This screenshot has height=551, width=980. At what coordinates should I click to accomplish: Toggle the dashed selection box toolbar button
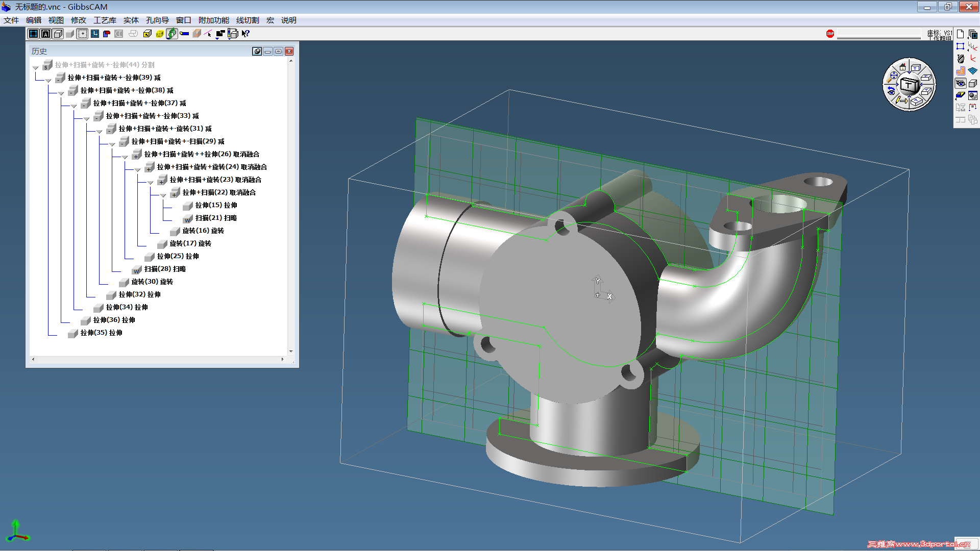coord(82,34)
